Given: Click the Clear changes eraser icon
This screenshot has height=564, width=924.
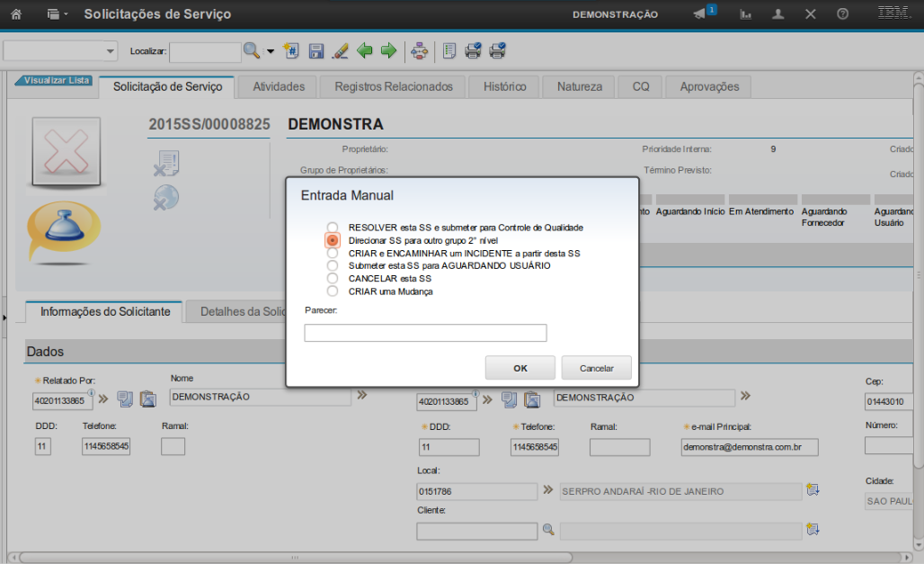Looking at the screenshot, I should coord(340,51).
